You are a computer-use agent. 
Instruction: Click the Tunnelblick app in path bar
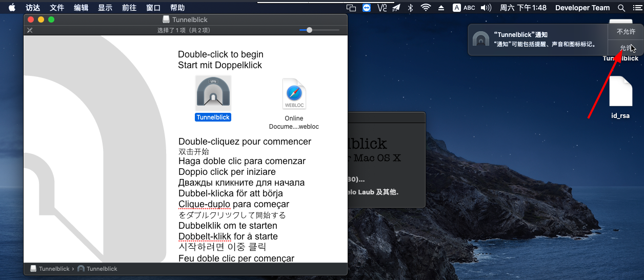click(97, 269)
